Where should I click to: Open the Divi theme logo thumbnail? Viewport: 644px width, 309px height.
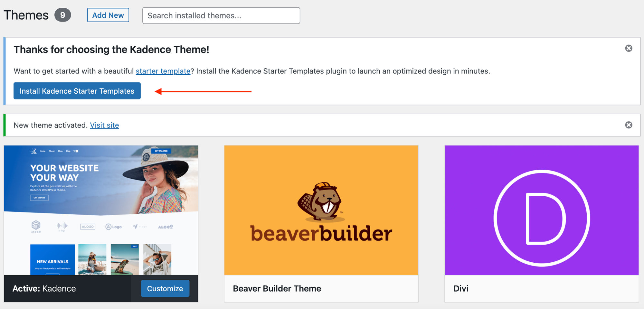[542, 210]
